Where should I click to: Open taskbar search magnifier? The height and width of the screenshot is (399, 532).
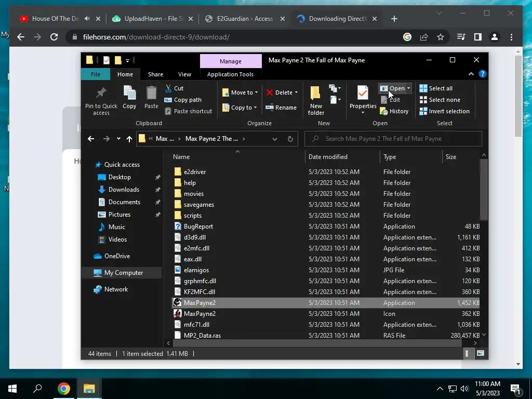37,389
